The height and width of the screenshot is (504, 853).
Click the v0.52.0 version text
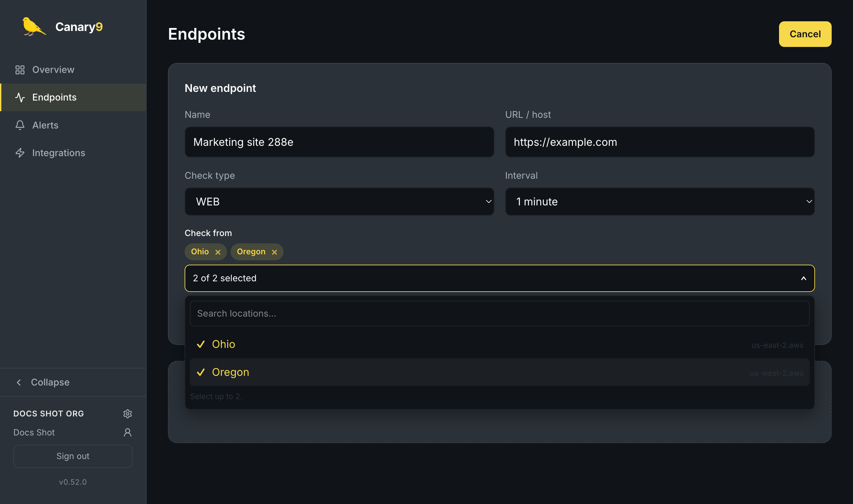(73, 482)
